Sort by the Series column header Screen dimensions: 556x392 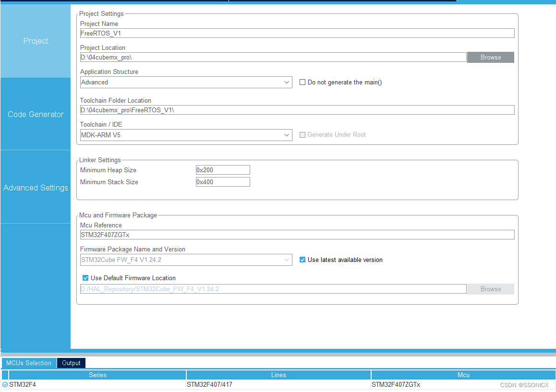(97, 375)
